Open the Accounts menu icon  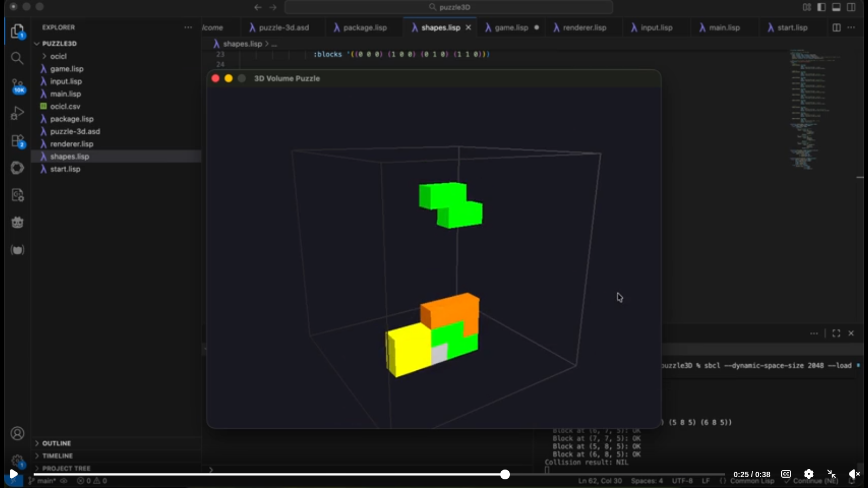pyautogui.click(x=17, y=434)
